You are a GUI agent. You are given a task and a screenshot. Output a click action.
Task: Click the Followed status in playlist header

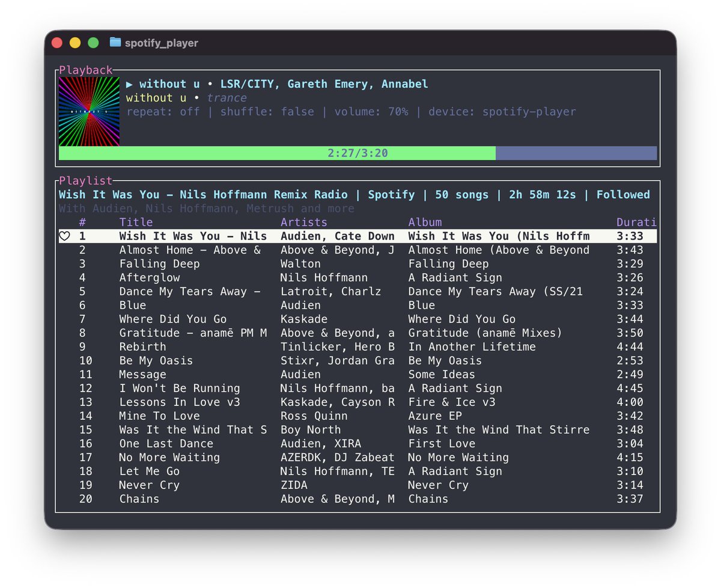point(623,195)
